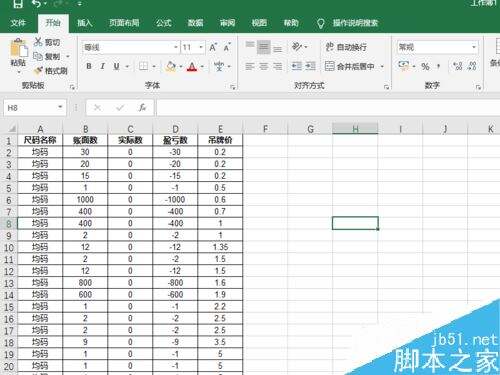Click the Increase Font Size icon
Screen dimensions: 500x375
pos(213,47)
